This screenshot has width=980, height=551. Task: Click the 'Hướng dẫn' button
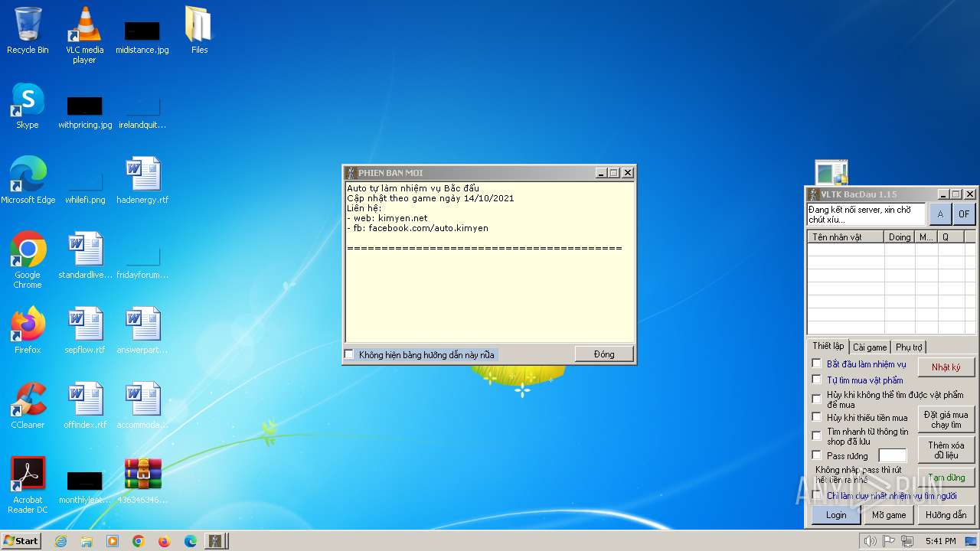[946, 515]
